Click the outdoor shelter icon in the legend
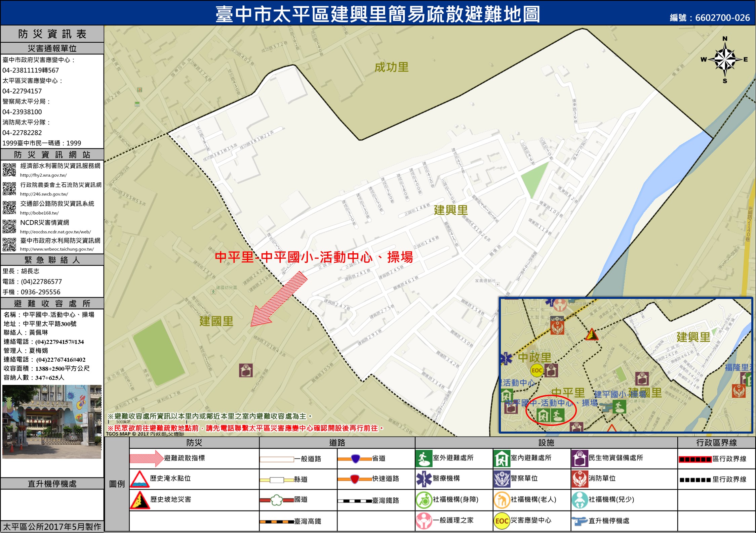 pos(424,458)
